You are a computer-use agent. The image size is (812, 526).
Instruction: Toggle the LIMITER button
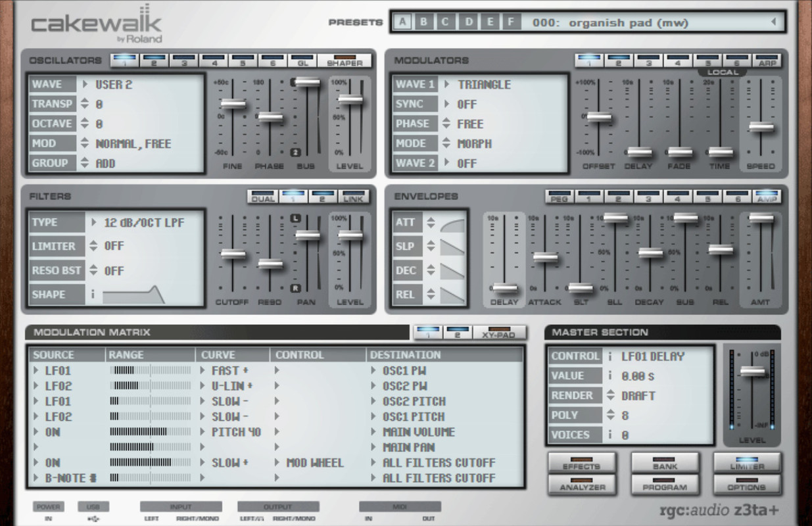click(x=746, y=464)
